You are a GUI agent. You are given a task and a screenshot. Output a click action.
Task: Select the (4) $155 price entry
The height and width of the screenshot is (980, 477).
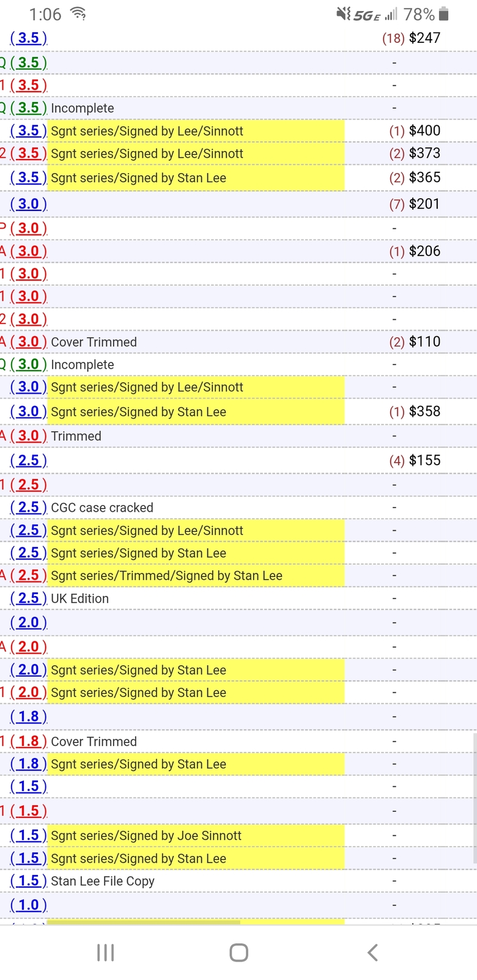(x=415, y=460)
